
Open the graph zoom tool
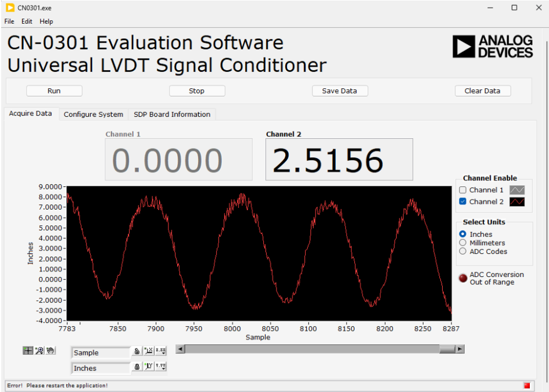tap(40, 350)
